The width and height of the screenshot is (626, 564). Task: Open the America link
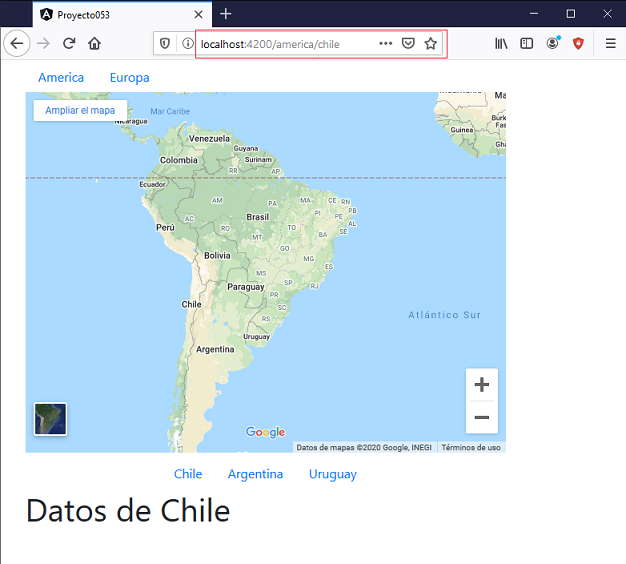[61, 77]
